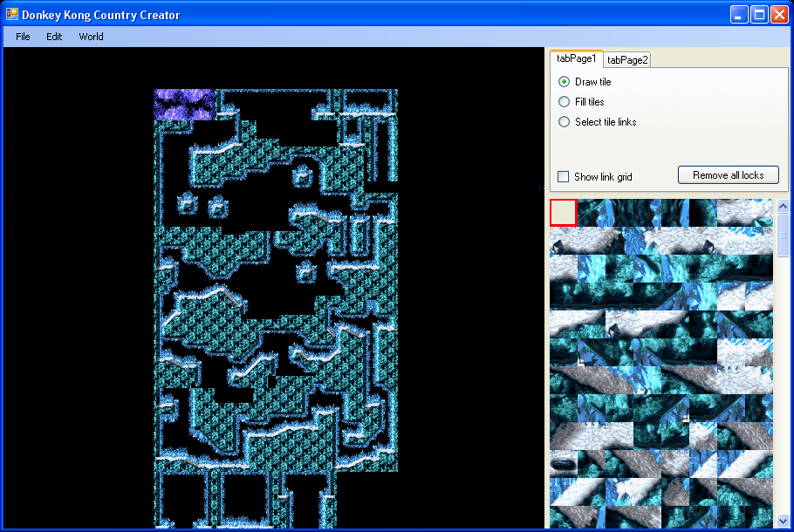Click the app icon in the title bar

[x=12, y=14]
